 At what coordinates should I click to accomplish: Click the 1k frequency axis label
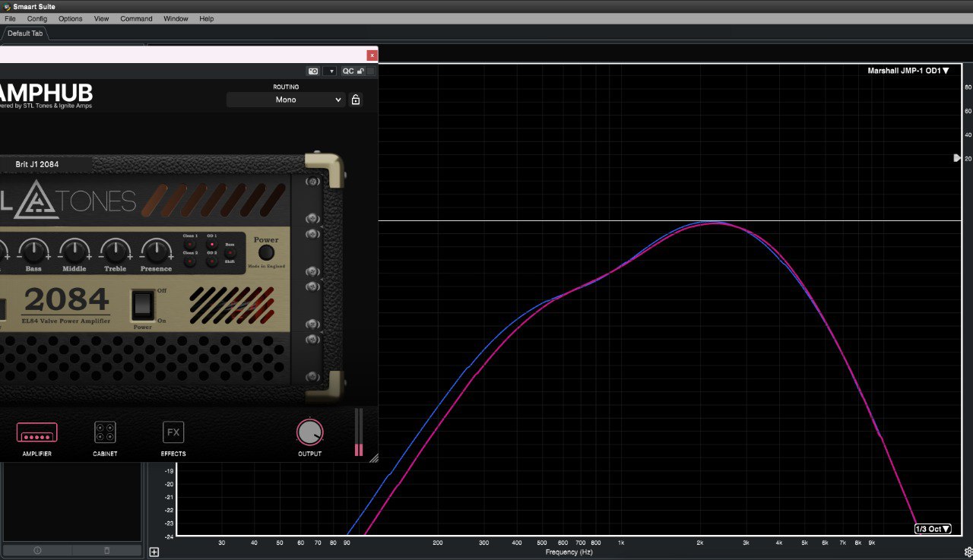621,543
